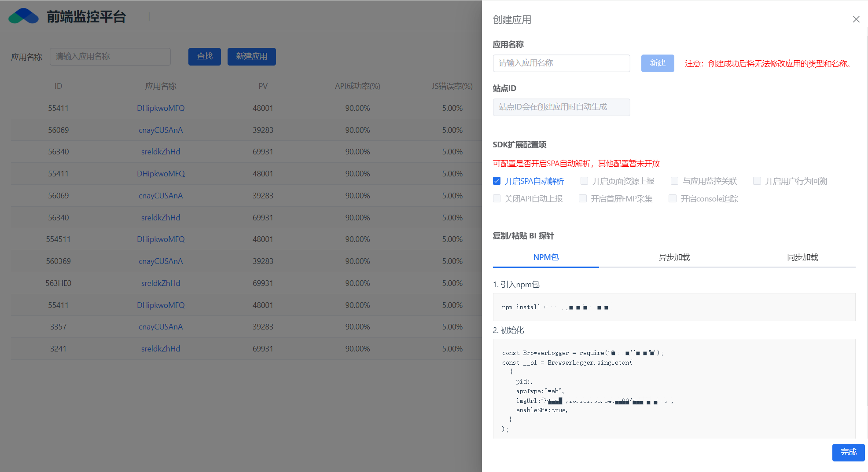
Task: Toggle the 开启首屏FMP采集 checkbox
Action: [582, 198]
